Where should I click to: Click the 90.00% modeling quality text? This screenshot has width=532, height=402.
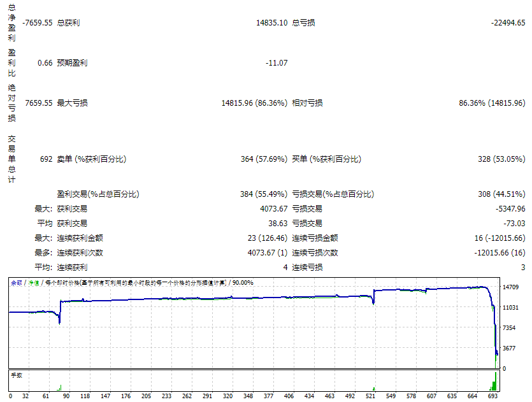click(243, 282)
